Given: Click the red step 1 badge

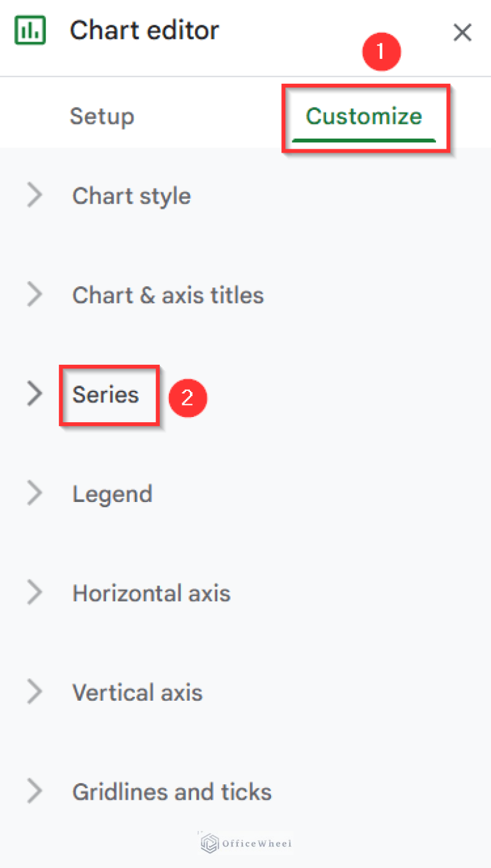Looking at the screenshot, I should [x=381, y=51].
